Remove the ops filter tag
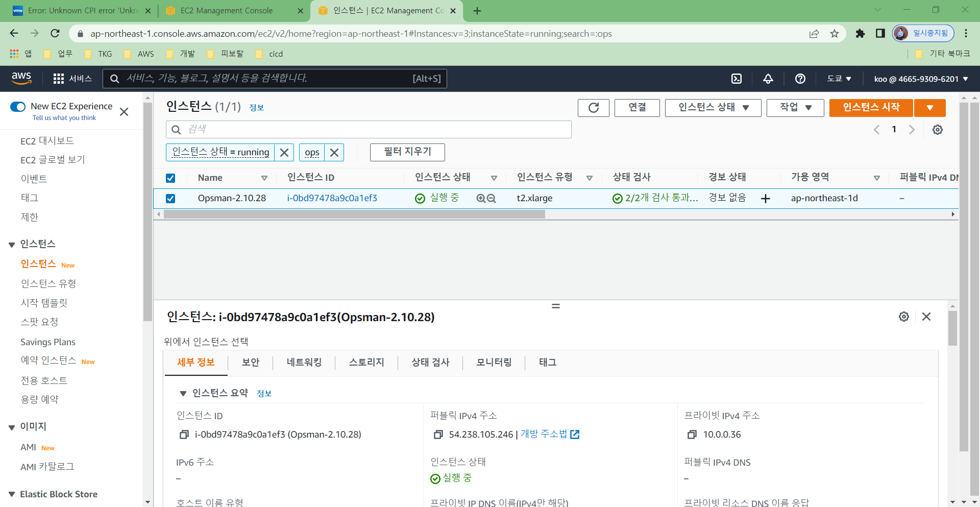 [x=334, y=152]
